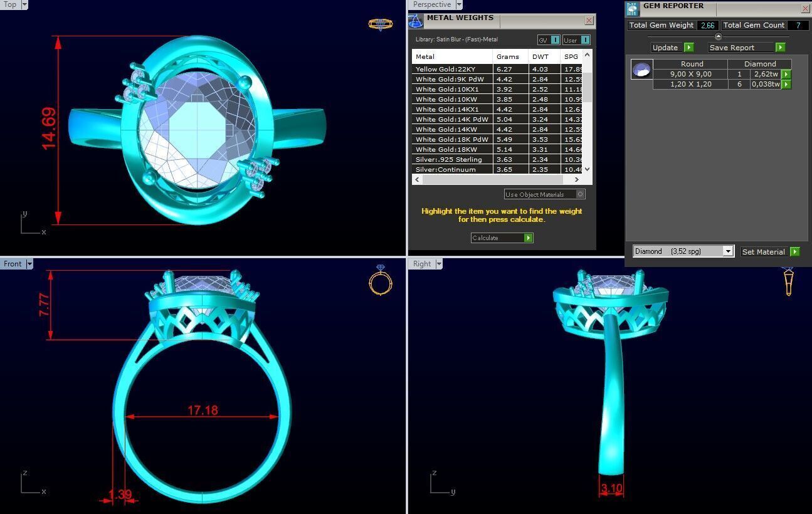
Task: Click the Total Gem Count value 7
Action: click(x=798, y=25)
